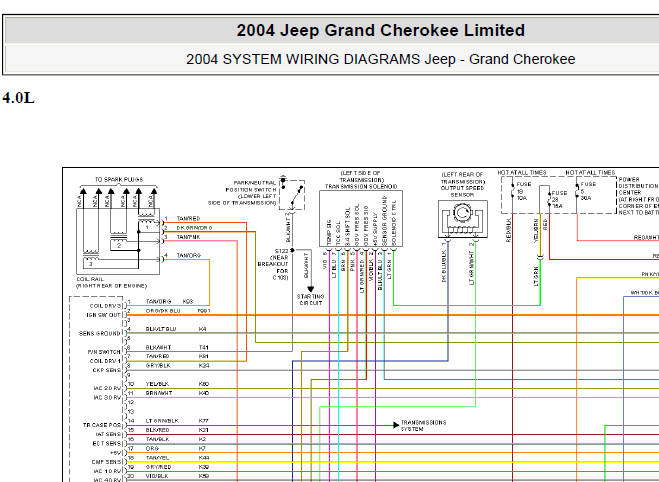This screenshot has width=659, height=482.
Task: Click the "FUSE 28" label
Action: [x=559, y=196]
